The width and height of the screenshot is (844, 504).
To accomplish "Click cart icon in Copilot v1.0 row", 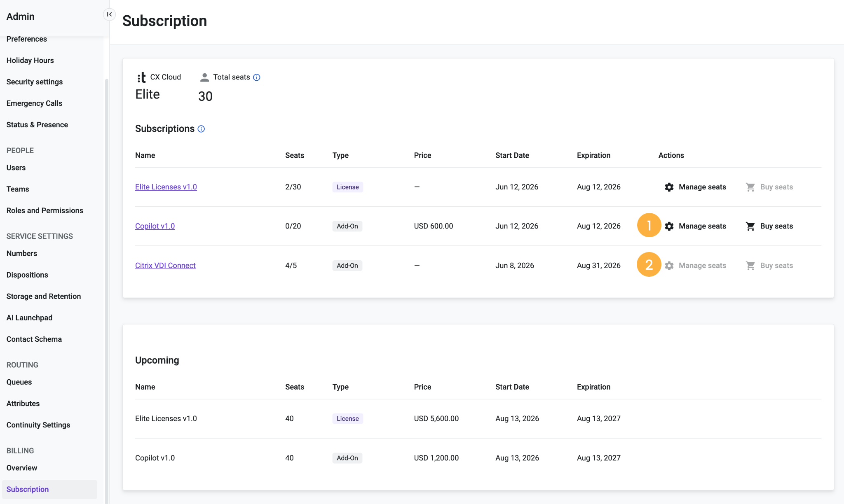I will pos(750,226).
